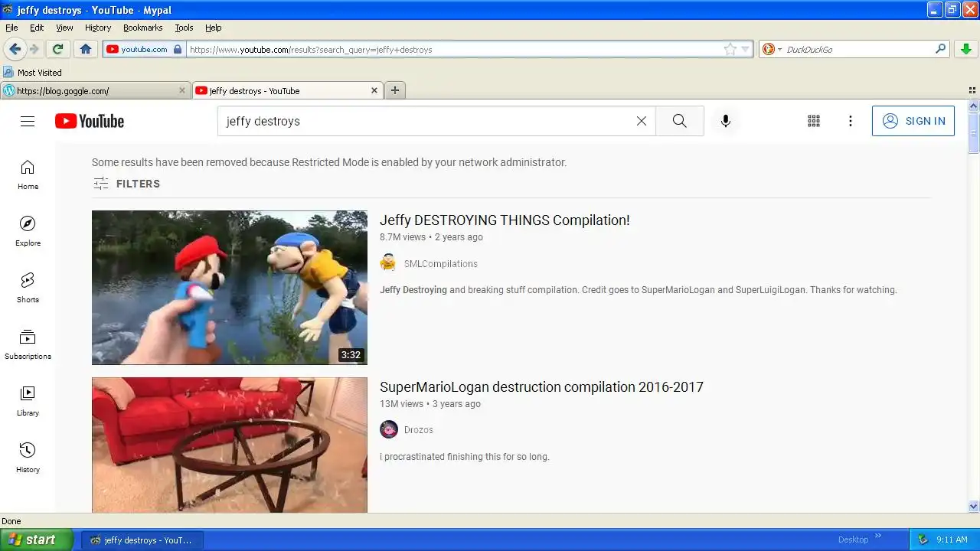
Task: Open a new browser tab with plus
Action: [395, 90]
